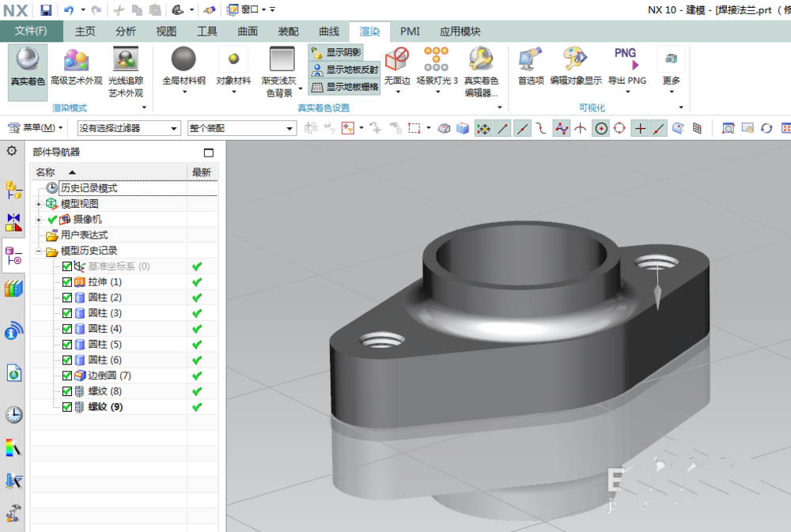
Task: Click the save icon in title bar
Action: (x=46, y=9)
